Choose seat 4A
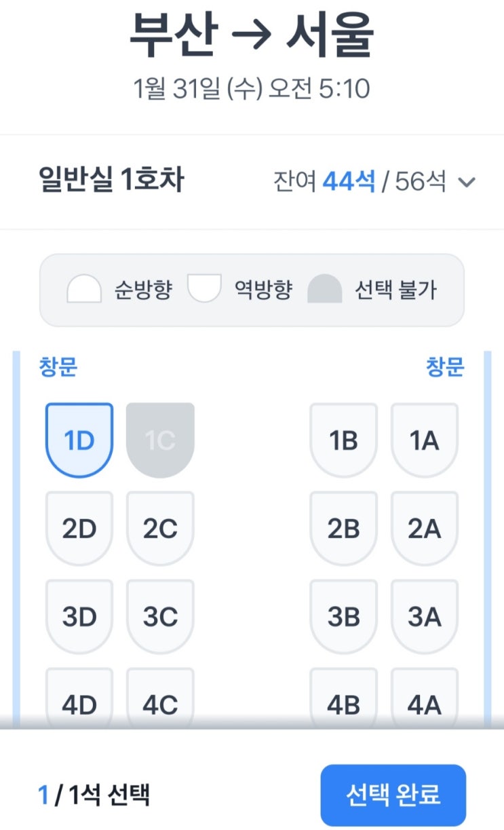 pyautogui.click(x=425, y=702)
